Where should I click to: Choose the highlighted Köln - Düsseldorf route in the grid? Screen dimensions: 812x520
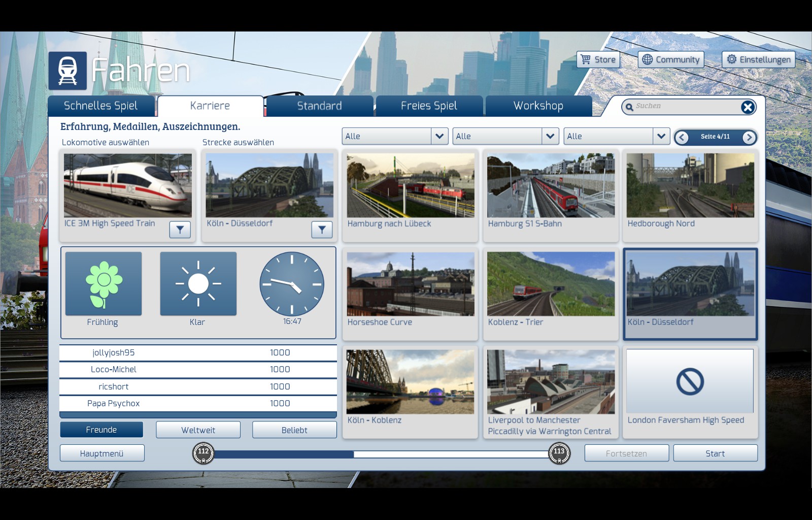point(690,294)
